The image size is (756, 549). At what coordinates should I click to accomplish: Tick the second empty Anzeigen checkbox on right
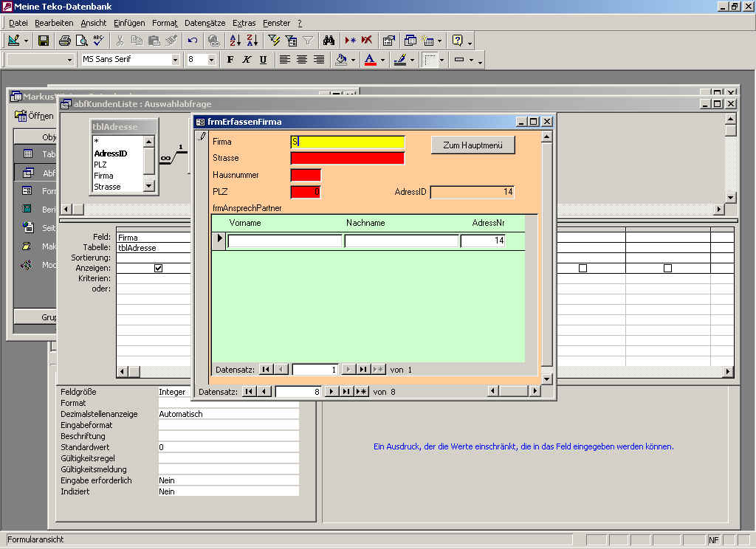click(667, 269)
